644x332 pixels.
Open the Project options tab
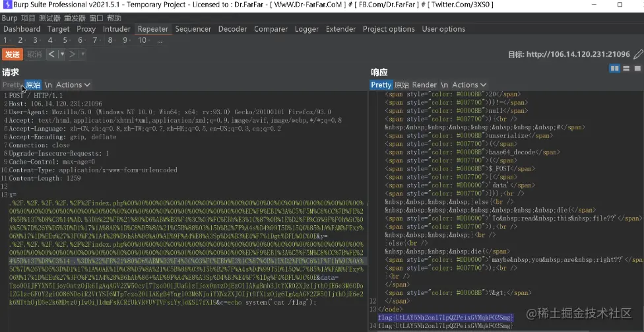389,29
